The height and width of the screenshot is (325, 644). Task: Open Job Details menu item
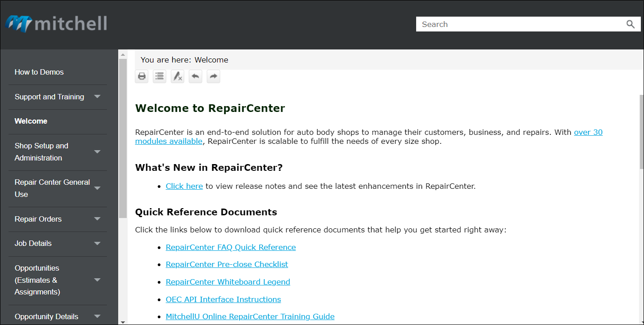33,243
